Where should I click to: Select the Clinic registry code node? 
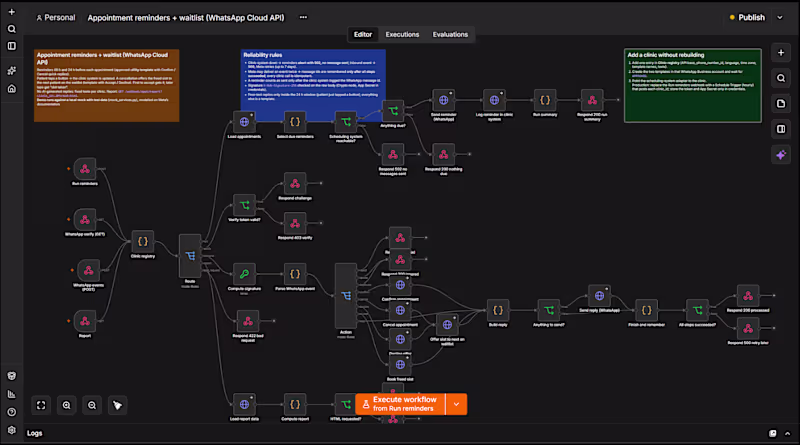click(143, 241)
